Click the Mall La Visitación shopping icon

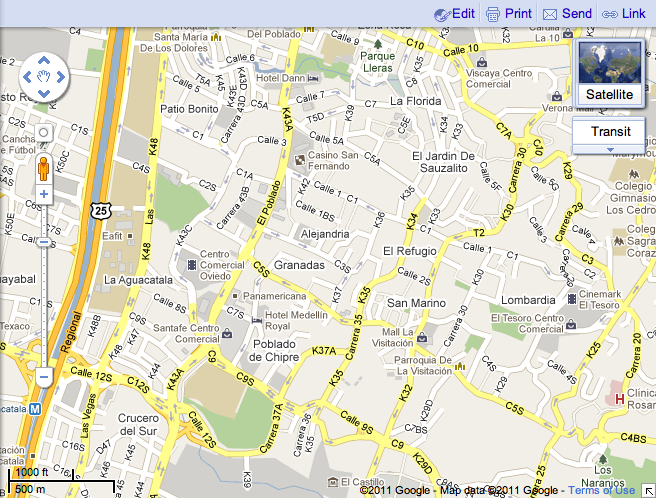(422, 337)
